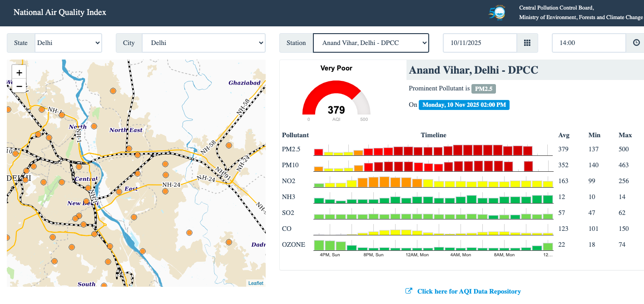This screenshot has height=304, width=644.
Task: Select the station marker near Ghaziabad
Action: click(229, 145)
